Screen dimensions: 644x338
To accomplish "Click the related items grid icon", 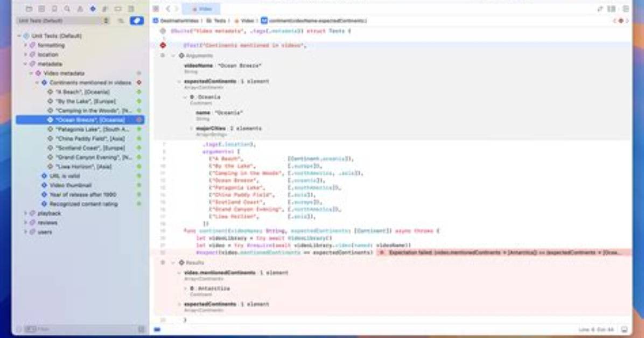I will pos(156,9).
